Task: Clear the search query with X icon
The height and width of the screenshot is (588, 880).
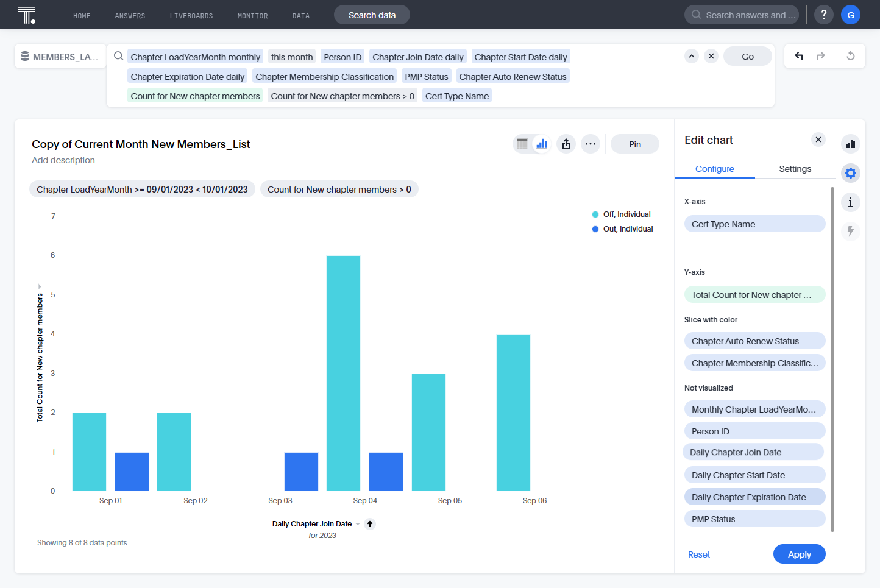Action: point(711,56)
